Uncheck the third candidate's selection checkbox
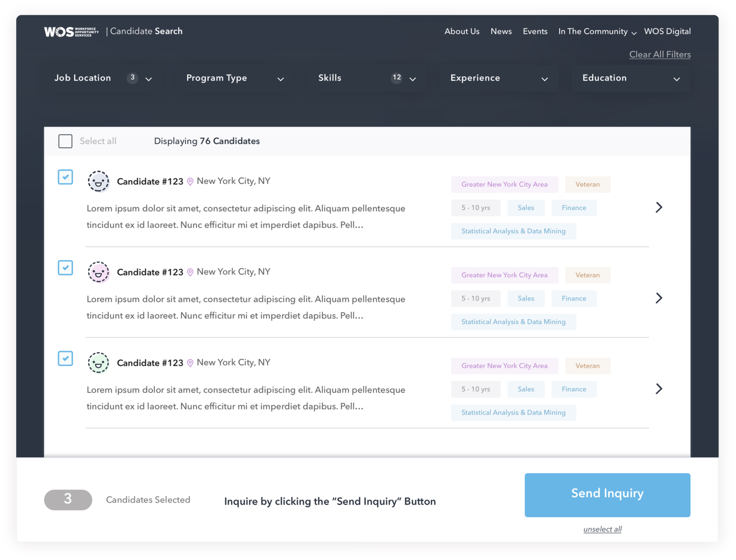Image resolution: width=736 pixels, height=560 pixels. 65,358
